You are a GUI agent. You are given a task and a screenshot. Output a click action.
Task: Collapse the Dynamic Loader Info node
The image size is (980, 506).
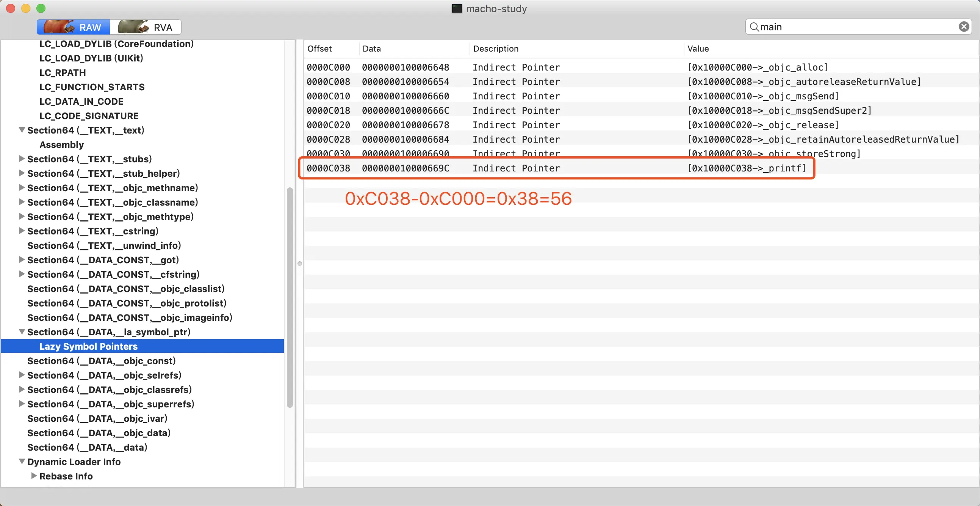tap(22, 462)
